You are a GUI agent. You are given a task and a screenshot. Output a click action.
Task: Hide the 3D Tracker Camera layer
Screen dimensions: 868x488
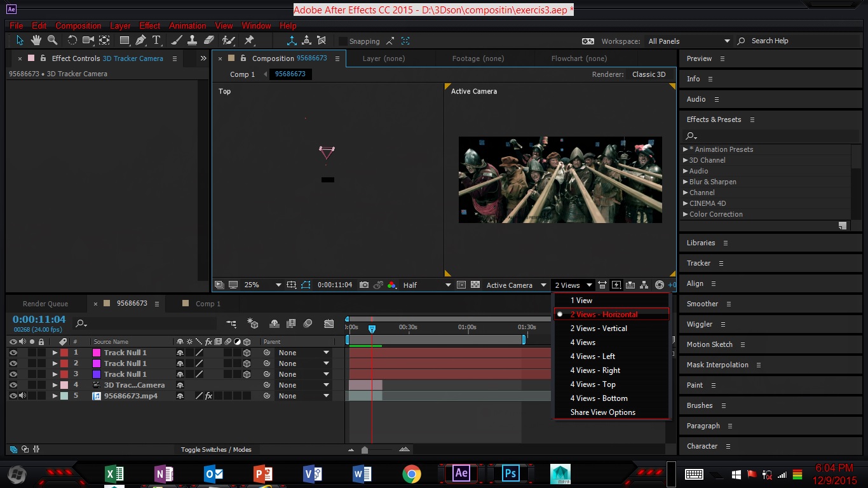(13, 385)
